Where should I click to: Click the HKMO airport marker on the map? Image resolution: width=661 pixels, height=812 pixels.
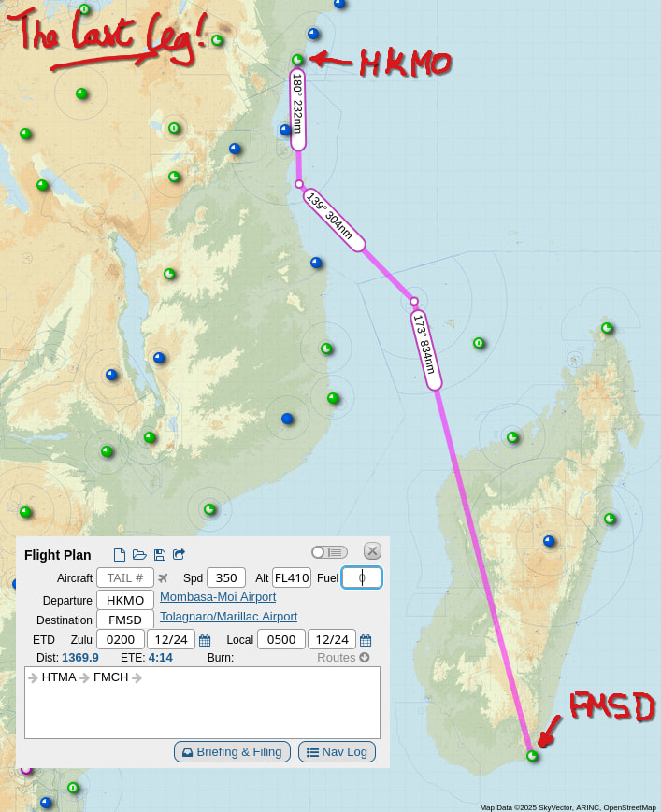click(297, 60)
